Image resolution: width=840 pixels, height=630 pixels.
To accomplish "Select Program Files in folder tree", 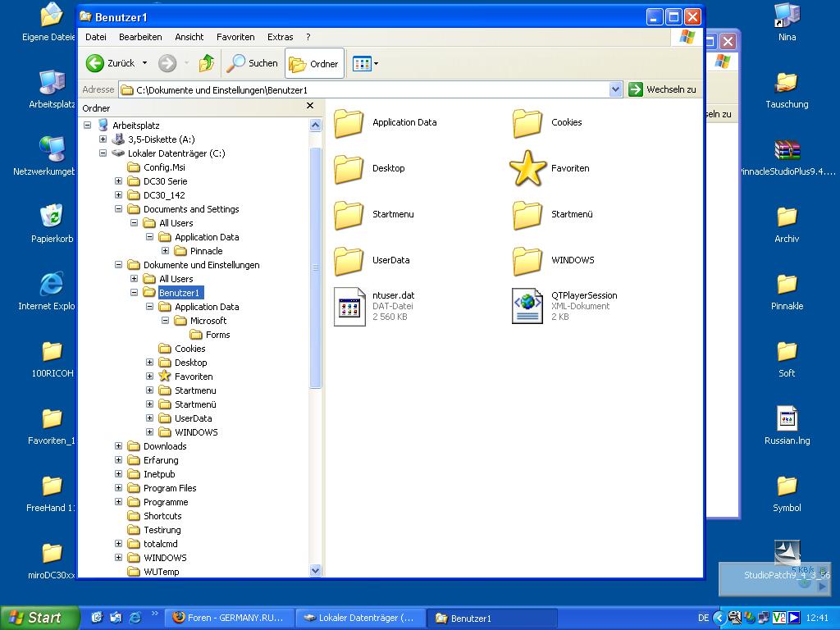I will [x=170, y=488].
